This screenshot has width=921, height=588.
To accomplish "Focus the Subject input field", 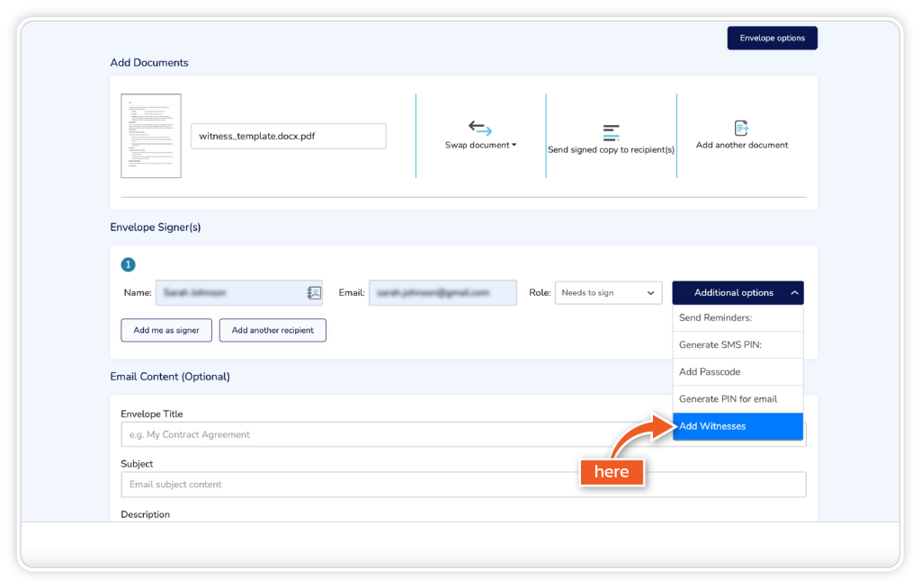I will pyautogui.click(x=463, y=485).
